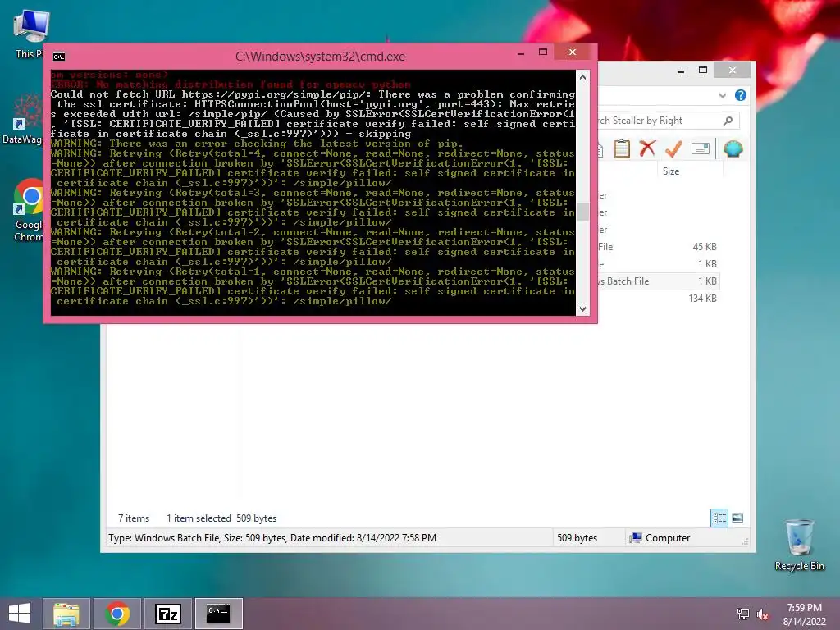Select the Recycle Bin desktop icon
The height and width of the screenshot is (630, 840).
point(799,546)
